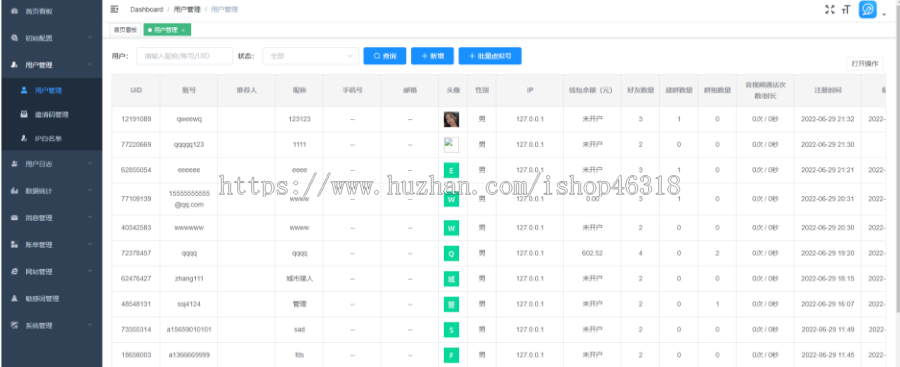Click the 数据统计 bar chart icon
The image size is (900, 367).
click(x=15, y=191)
